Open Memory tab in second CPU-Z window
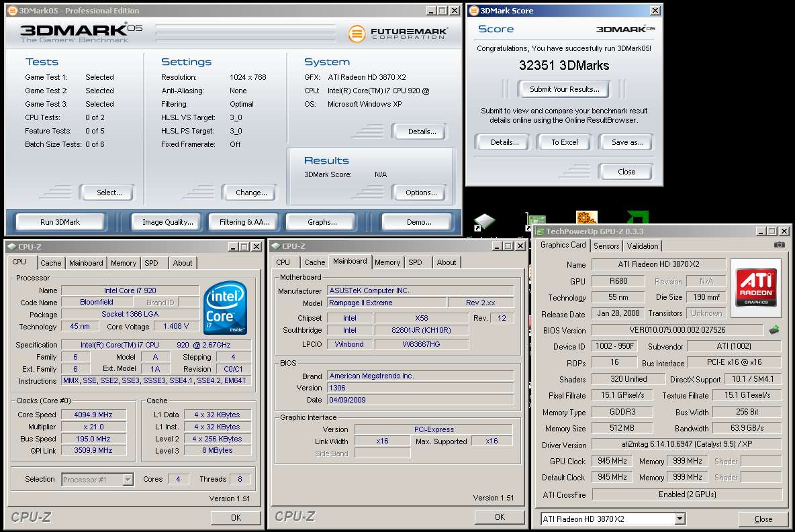The width and height of the screenshot is (795, 532). pyautogui.click(x=387, y=262)
